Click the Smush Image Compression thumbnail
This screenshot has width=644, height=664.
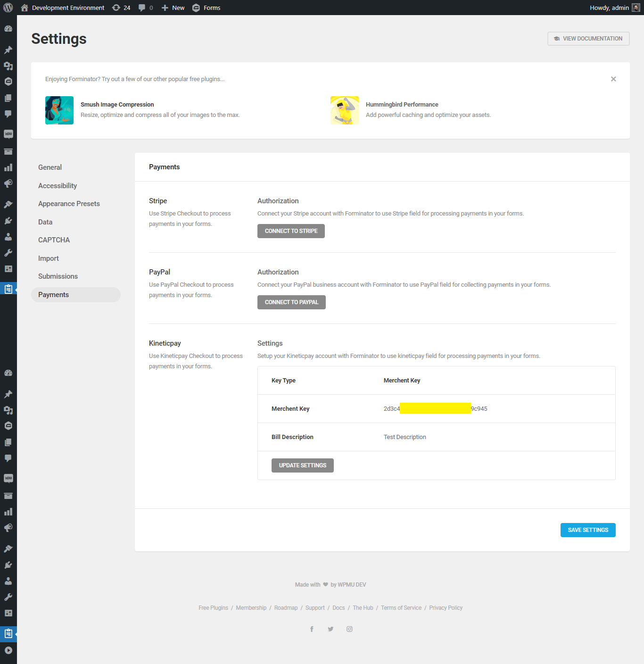[59, 110]
